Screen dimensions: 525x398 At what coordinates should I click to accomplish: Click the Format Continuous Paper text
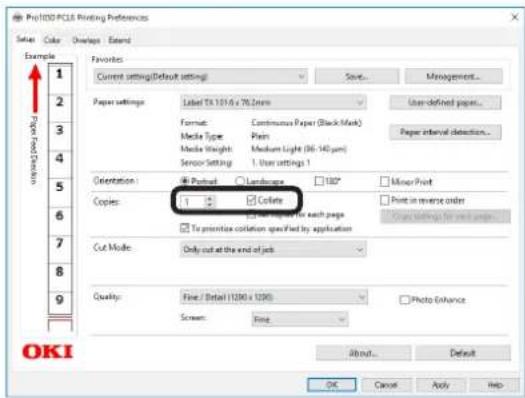click(x=306, y=123)
